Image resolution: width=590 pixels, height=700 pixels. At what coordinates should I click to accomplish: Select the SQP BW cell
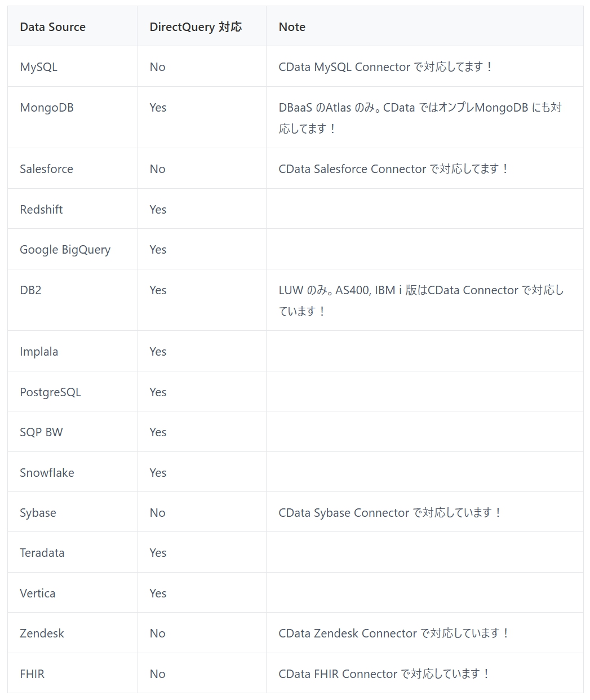[x=41, y=432]
